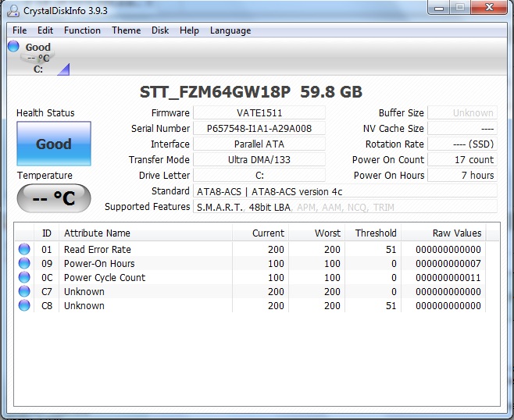Select the Power Cycle Count attribute name
The height and width of the screenshot is (420, 514).
(x=105, y=277)
